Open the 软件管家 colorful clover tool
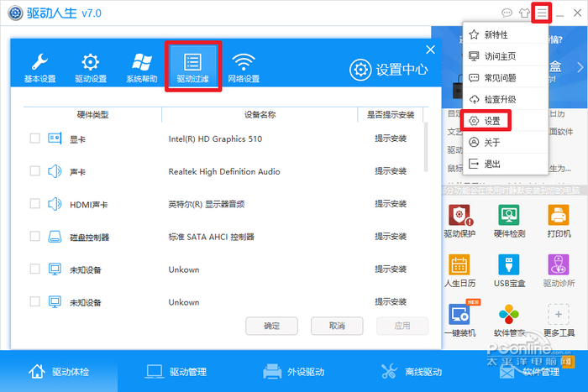Image resolution: width=588 pixels, height=392 pixels. click(509, 320)
